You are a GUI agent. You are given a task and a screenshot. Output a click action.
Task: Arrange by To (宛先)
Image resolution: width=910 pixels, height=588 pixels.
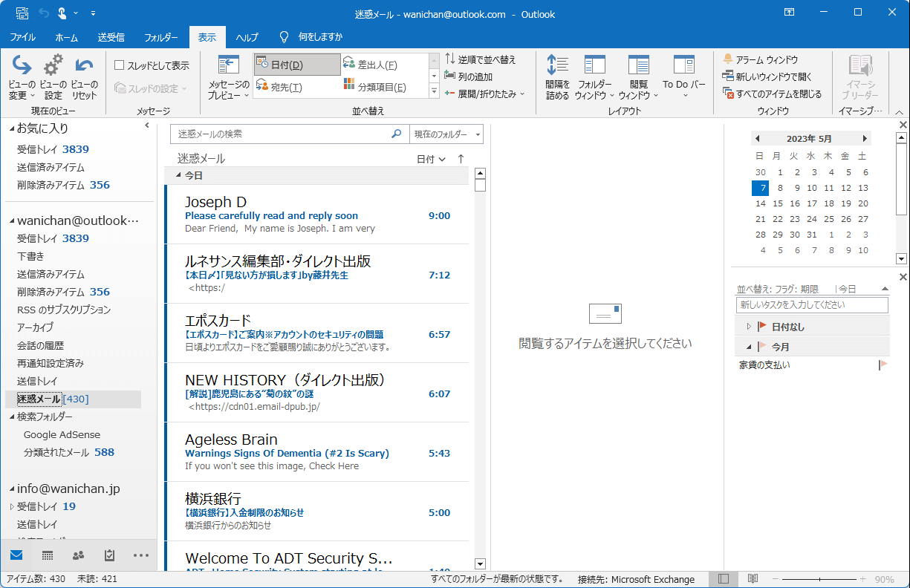297,87
